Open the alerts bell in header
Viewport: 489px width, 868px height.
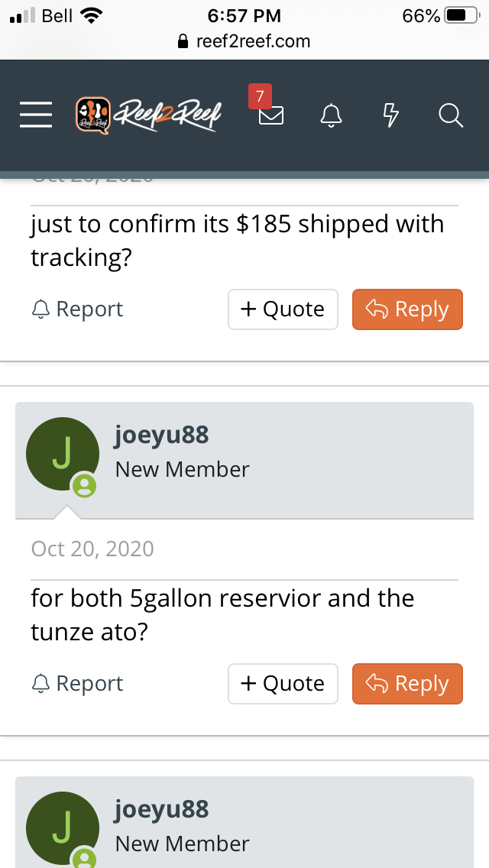(x=331, y=116)
